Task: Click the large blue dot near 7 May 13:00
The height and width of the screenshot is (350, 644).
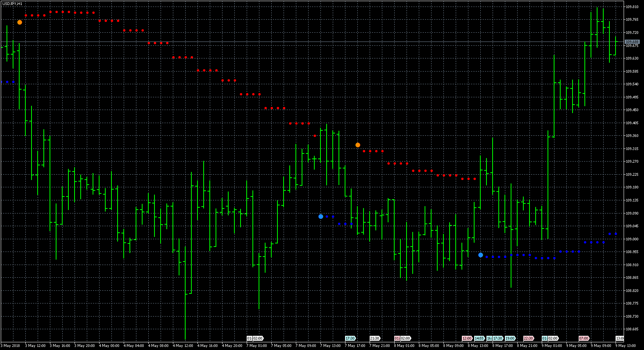Action: pyautogui.click(x=321, y=217)
